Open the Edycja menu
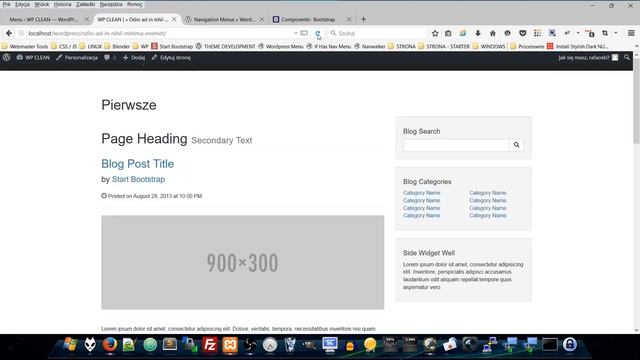The height and width of the screenshot is (360, 640). coord(22,4)
